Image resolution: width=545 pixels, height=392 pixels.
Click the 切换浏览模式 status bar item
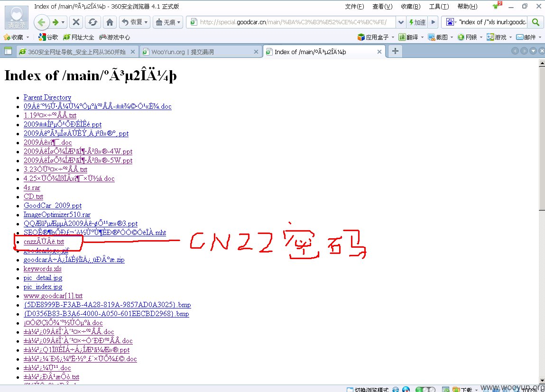(368, 390)
